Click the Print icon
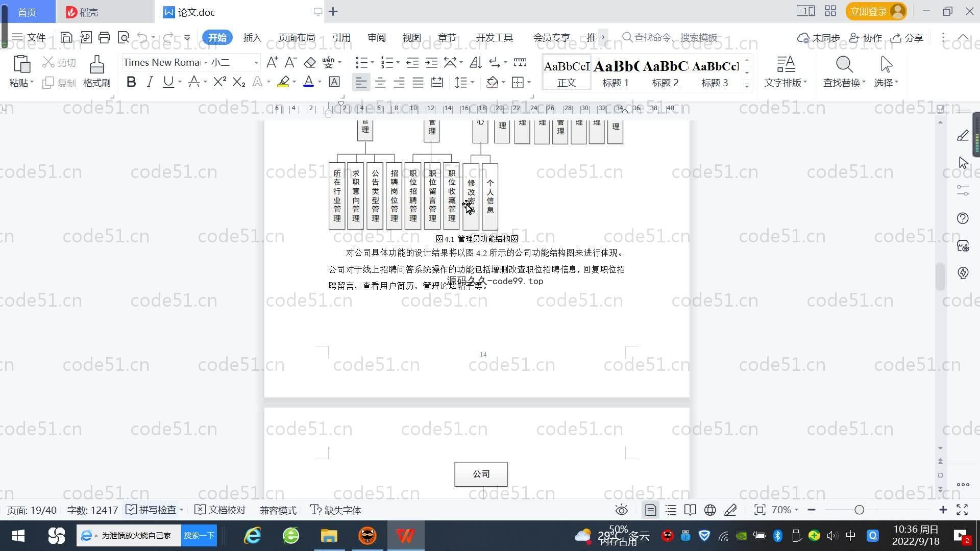Screen dimensions: 980x551 pos(104,37)
